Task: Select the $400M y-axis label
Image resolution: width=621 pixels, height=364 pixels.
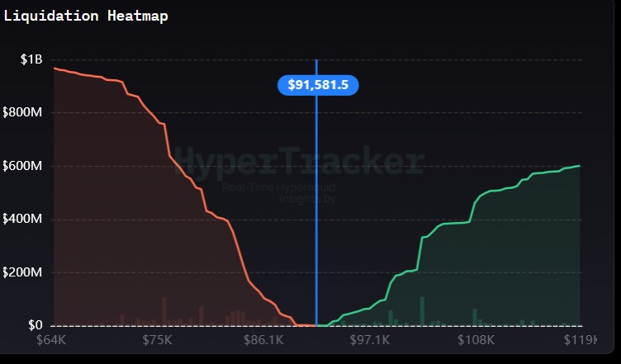Action: point(22,220)
